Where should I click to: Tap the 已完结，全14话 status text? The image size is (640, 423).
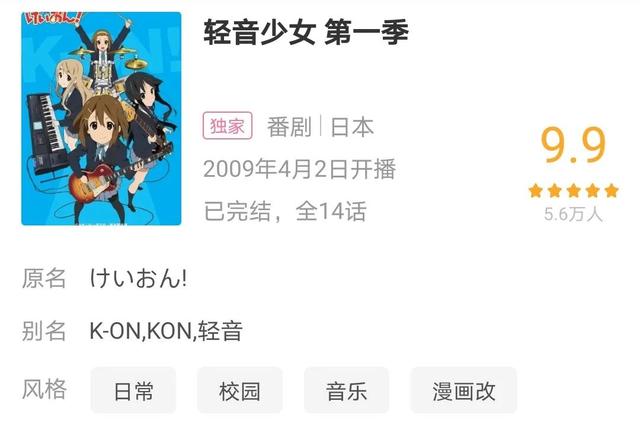point(285,211)
